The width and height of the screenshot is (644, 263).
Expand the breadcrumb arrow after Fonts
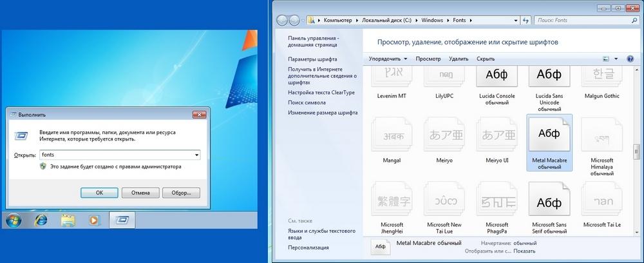(471, 20)
